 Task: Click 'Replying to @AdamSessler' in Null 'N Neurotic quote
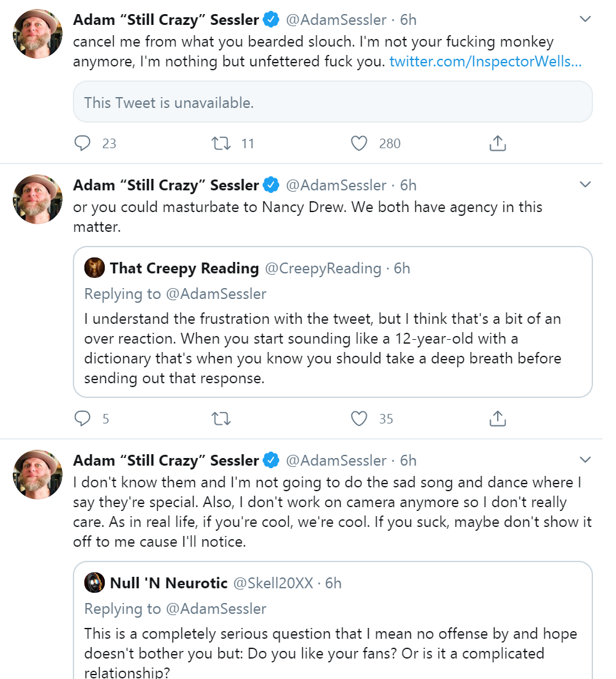[175, 609]
